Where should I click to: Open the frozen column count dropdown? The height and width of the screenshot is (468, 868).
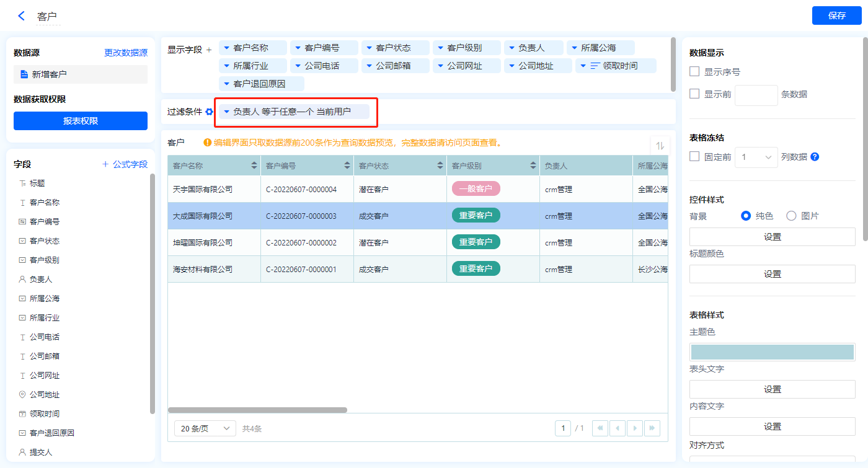click(x=756, y=157)
